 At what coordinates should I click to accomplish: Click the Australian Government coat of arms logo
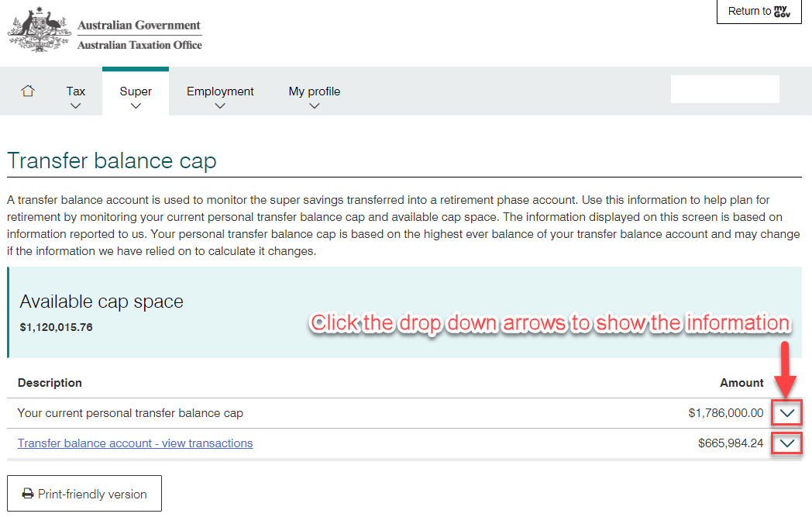pyautogui.click(x=37, y=29)
